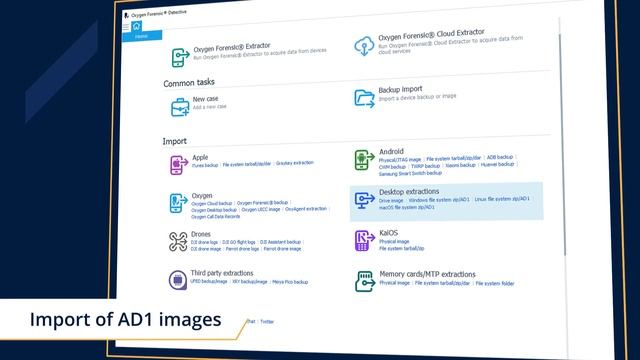Click the Oxygen Forensic Extractor phone icon
640x360 pixels.
coord(180,57)
